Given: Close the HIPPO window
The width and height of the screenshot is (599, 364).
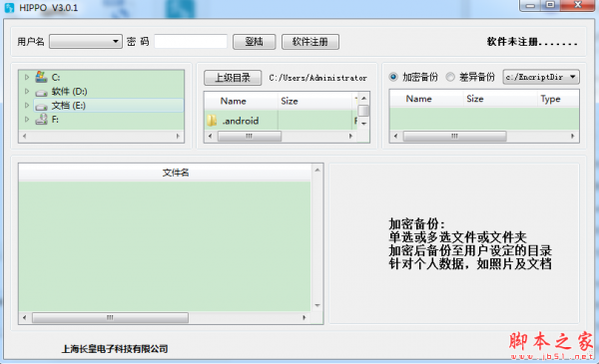Looking at the screenshot, I should [x=578, y=5].
